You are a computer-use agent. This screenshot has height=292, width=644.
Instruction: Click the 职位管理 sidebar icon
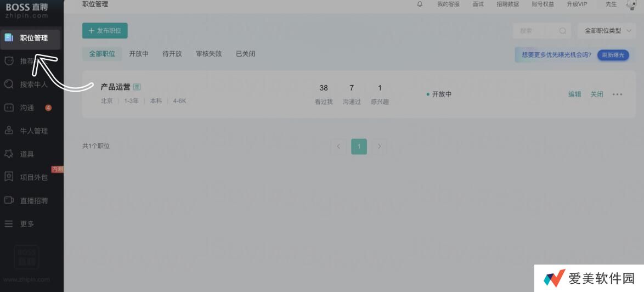[9, 38]
